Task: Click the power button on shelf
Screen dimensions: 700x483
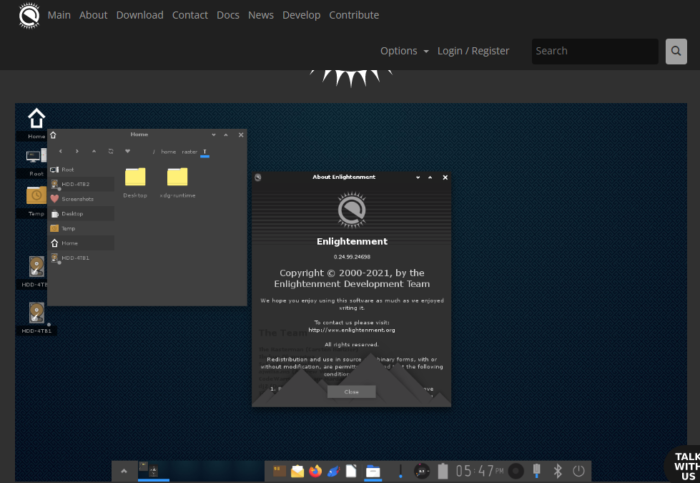Action: [579, 471]
